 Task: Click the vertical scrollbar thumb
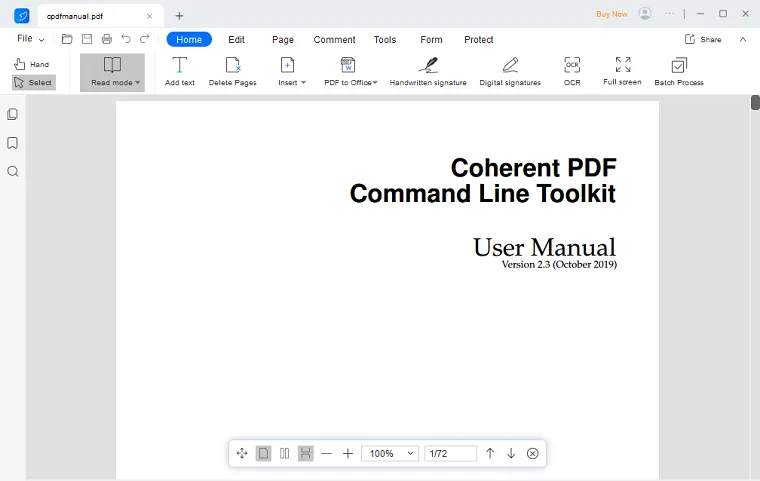click(755, 103)
